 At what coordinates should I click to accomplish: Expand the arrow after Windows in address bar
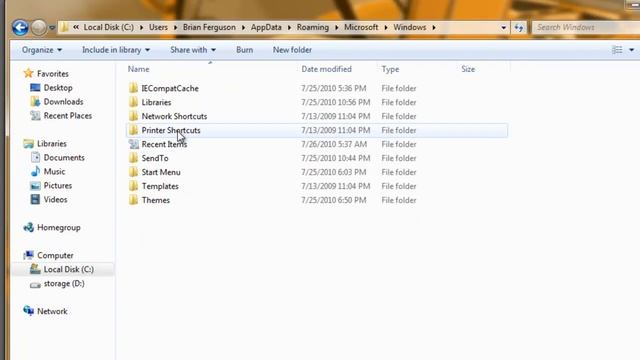pos(433,28)
